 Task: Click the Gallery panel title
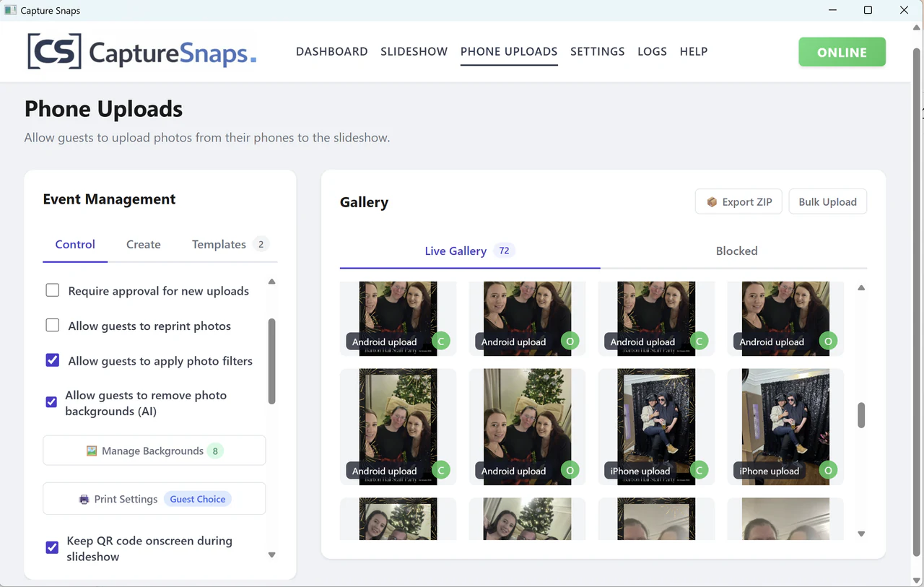point(364,202)
